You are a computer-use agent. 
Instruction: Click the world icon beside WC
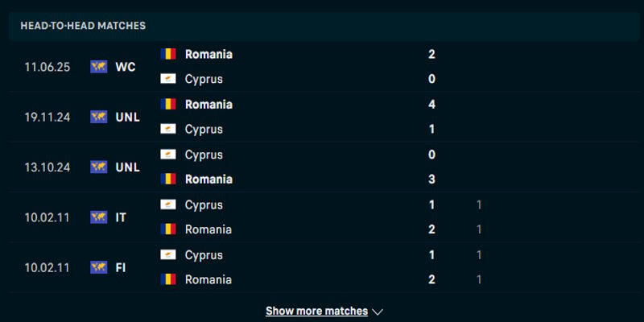[x=99, y=67]
